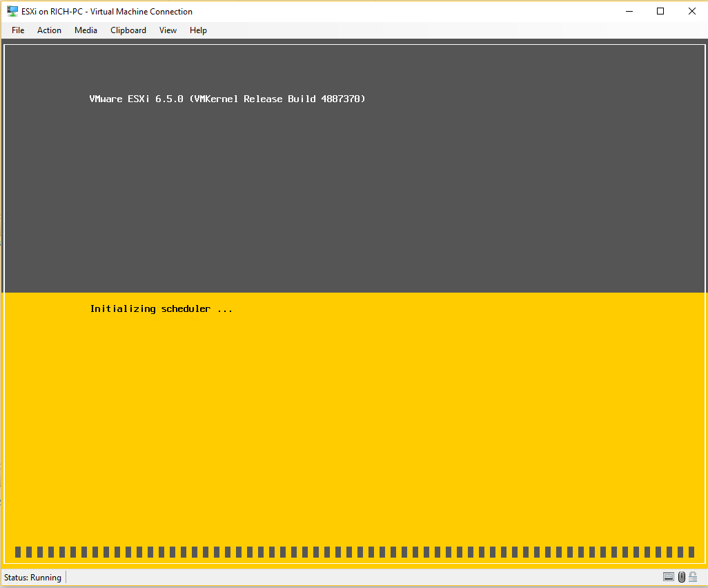708x588 pixels.
Task: Click the lock security icon in status bar
Action: tap(693, 577)
